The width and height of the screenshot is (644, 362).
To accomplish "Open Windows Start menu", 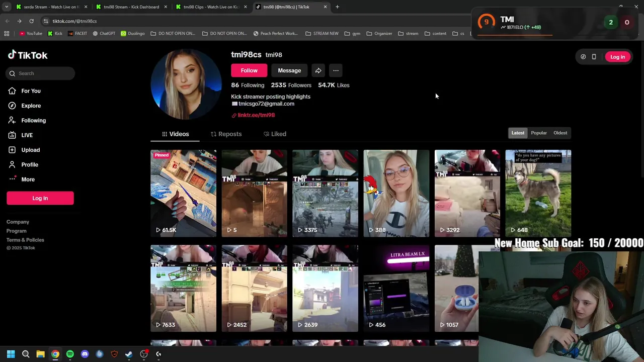I will [x=11, y=354].
